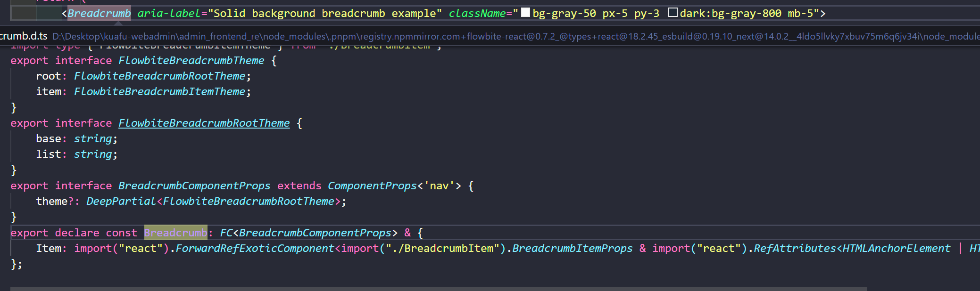Click the dark:bg-gray-800 color swatch
Image resolution: width=980 pixels, height=291 pixels.
[x=673, y=13]
